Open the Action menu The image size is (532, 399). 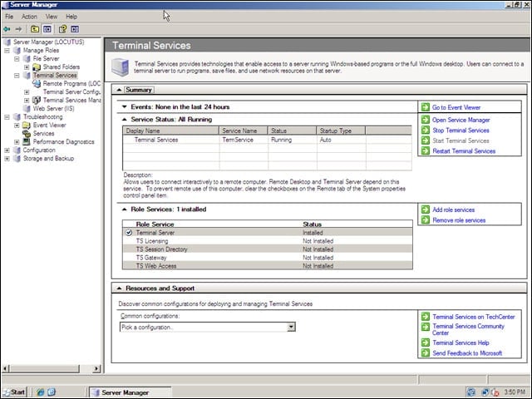coord(29,17)
